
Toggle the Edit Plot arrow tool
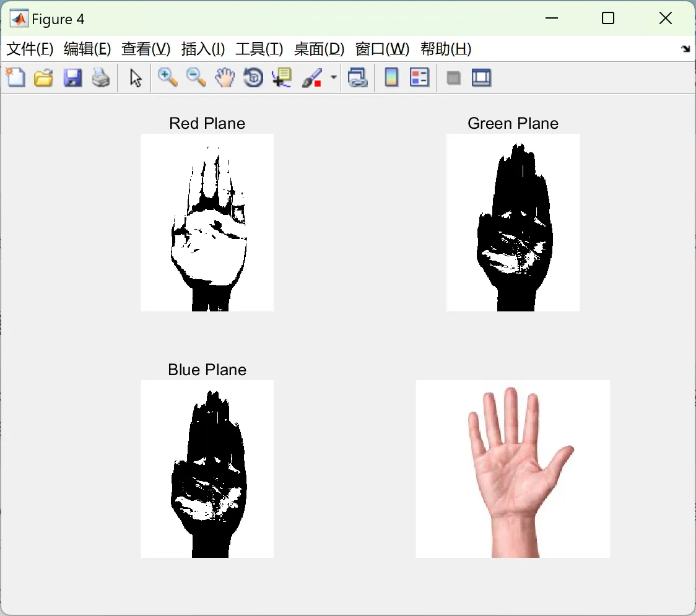(x=136, y=78)
